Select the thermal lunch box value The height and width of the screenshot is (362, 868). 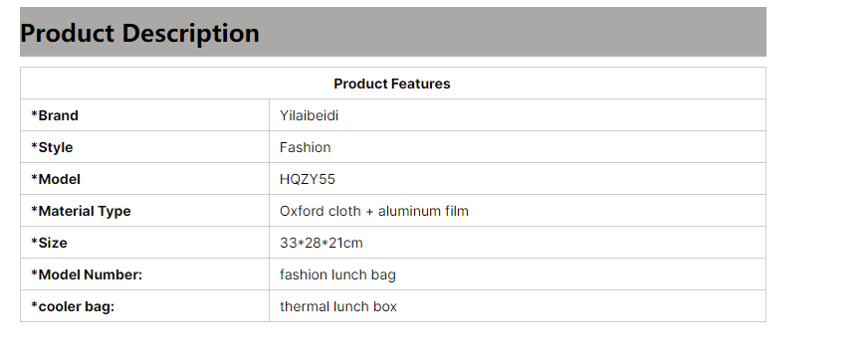click(x=338, y=306)
